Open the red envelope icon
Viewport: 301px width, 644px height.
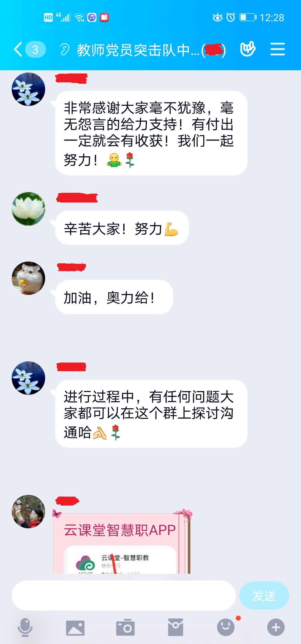tap(176, 627)
